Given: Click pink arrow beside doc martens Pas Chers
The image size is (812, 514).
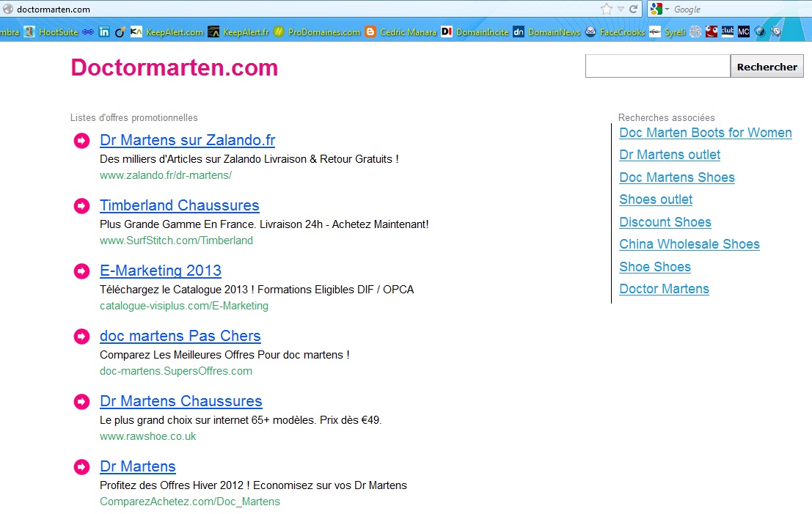Looking at the screenshot, I should tap(82, 336).
